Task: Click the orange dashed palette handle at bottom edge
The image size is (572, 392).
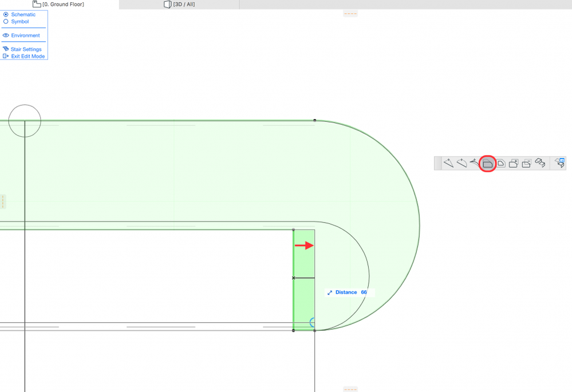Action: (x=350, y=390)
